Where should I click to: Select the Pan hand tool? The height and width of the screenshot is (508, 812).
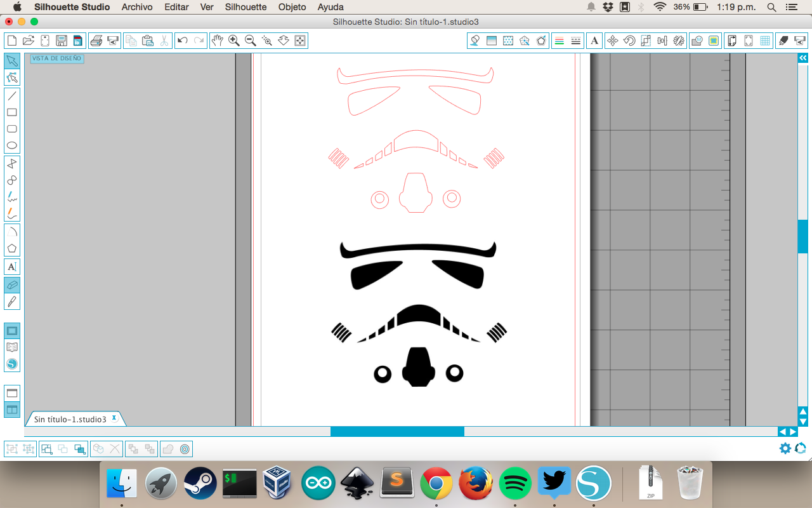point(218,41)
